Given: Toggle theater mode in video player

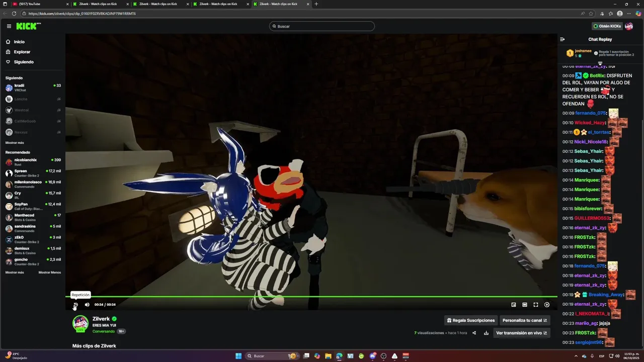Looking at the screenshot, I should (x=525, y=305).
